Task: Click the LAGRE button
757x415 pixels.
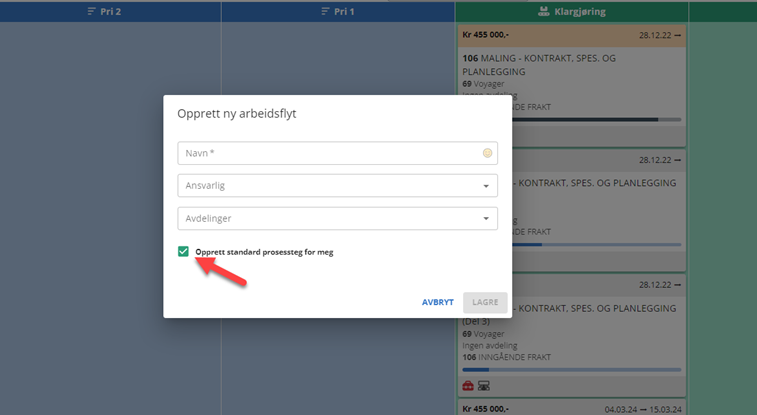Action: pos(485,302)
